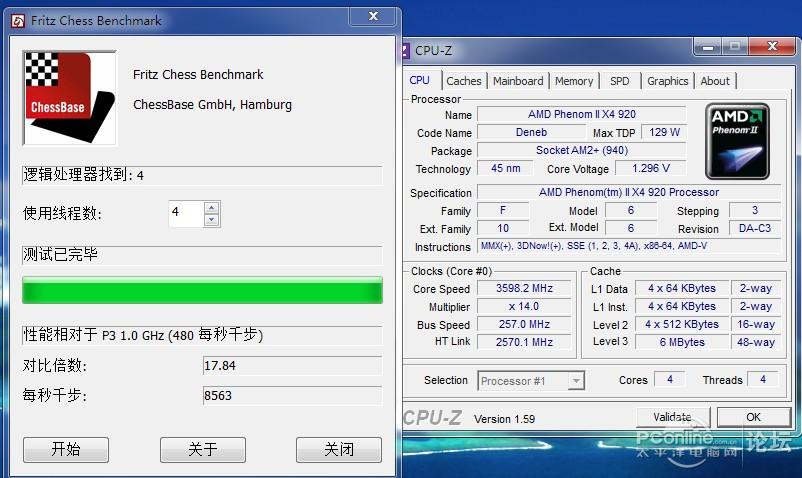Screen dimensions: 802x478
Task: Click the Code Name value Deneb
Action: tap(531, 132)
